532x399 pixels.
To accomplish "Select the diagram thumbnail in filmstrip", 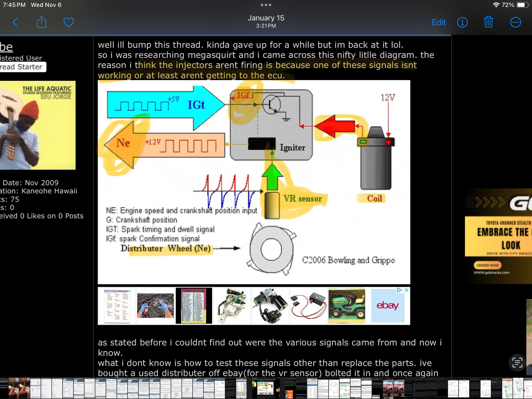I will [x=265, y=388].
